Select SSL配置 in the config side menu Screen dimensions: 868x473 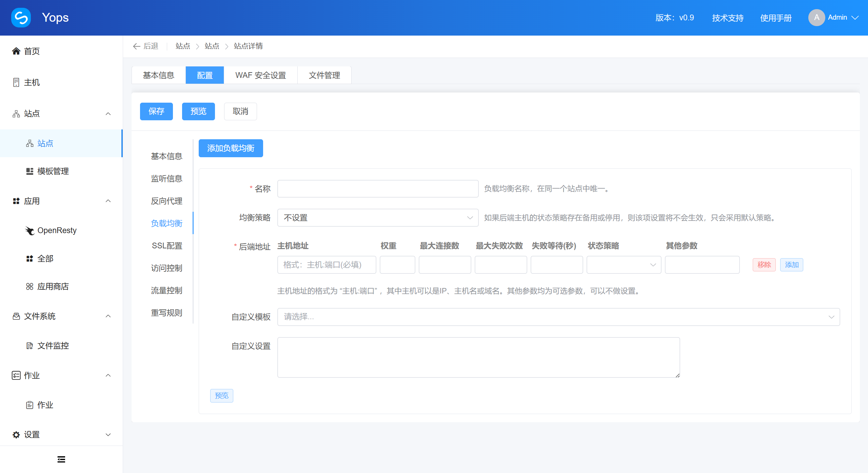tap(166, 246)
